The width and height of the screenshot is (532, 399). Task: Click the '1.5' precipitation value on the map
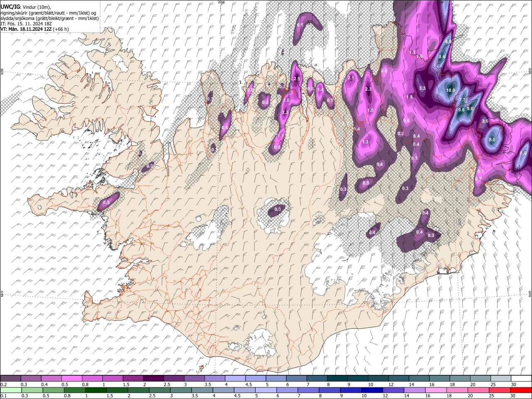(x=370, y=110)
